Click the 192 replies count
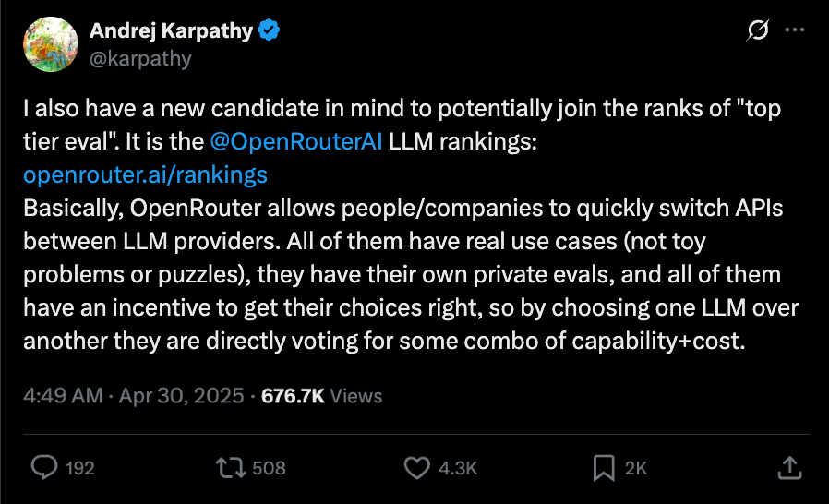829x504 pixels. click(80, 468)
